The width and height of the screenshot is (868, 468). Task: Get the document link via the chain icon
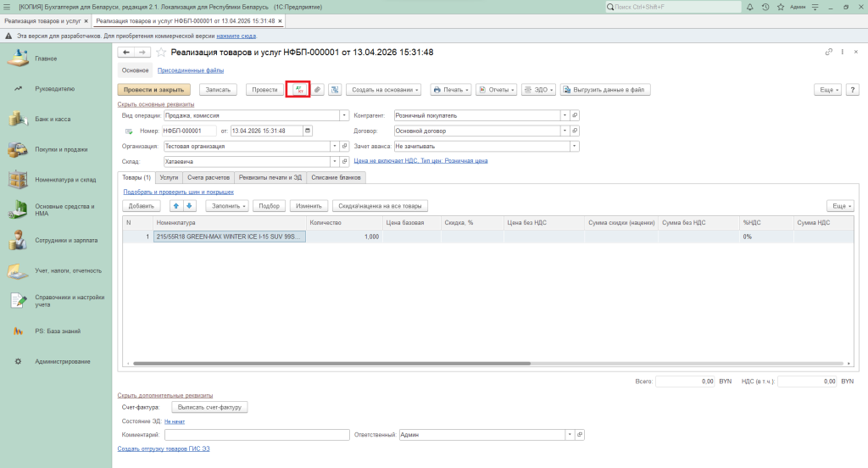point(829,53)
